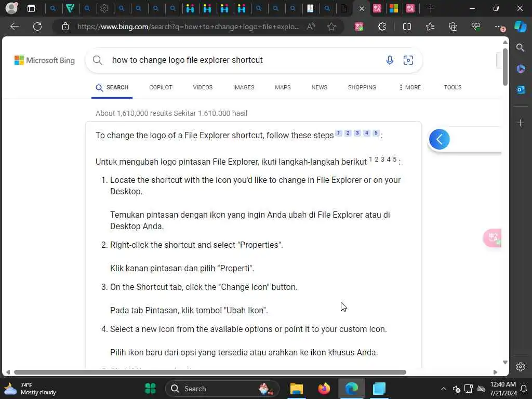Click the Bing URL address bar
Viewport: 532px width, 399px height.
click(x=188, y=26)
